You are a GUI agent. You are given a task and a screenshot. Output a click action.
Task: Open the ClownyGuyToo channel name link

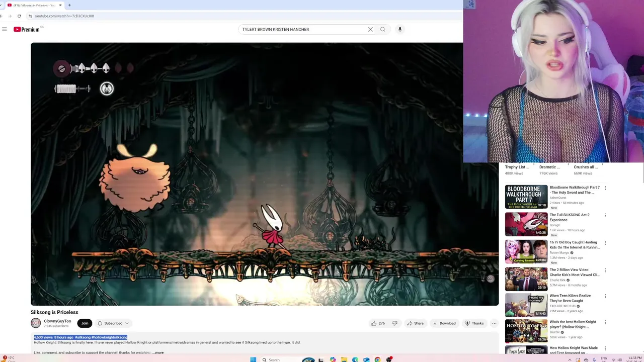tap(57, 321)
